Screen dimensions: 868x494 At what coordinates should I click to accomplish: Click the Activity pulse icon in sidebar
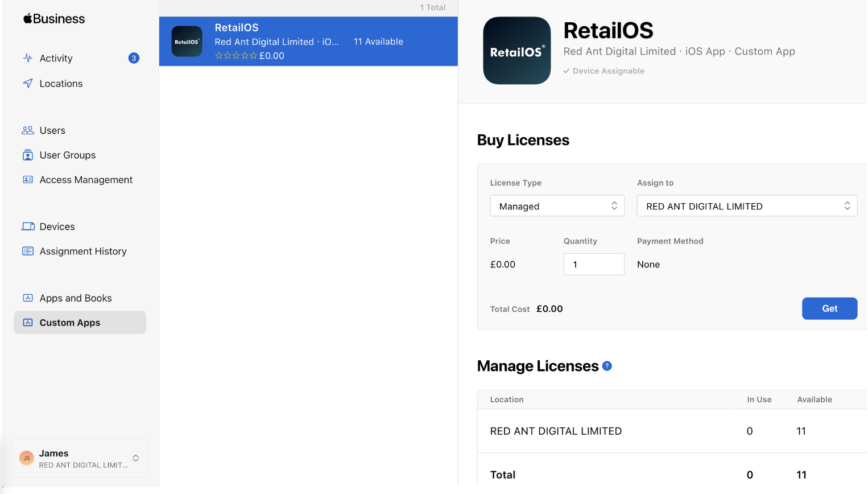(x=28, y=58)
